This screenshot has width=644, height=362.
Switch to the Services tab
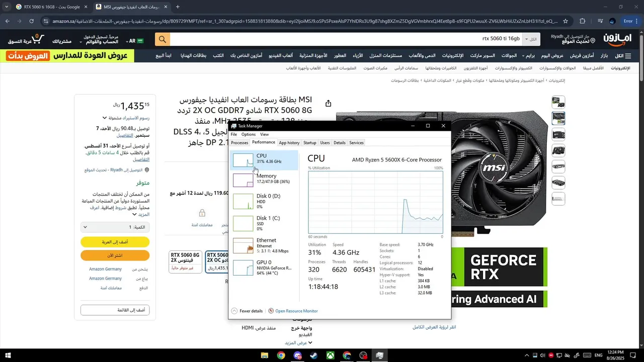point(356,143)
